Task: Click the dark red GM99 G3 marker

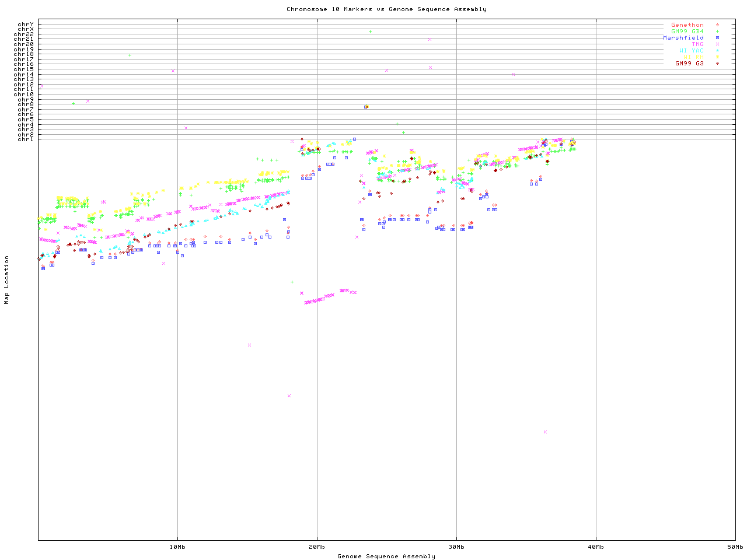Action: 717,64
